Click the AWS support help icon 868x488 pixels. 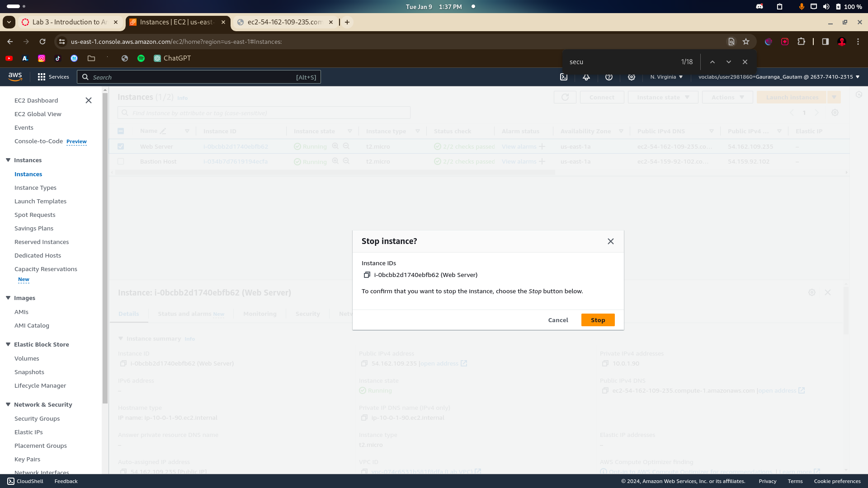[609, 77]
